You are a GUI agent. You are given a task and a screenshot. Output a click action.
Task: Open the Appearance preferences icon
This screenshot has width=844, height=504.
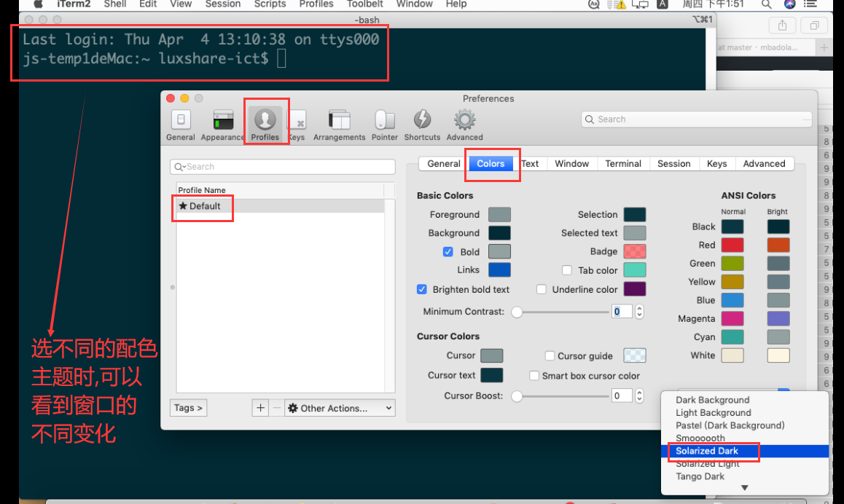[x=222, y=125]
